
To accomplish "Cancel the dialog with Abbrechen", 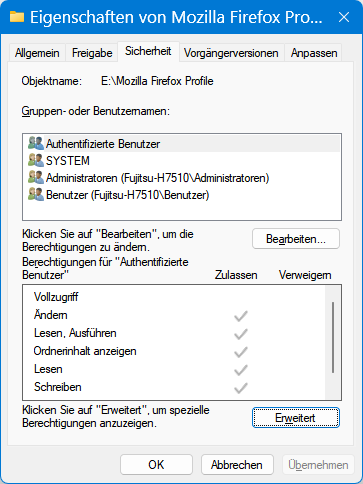I will 237,465.
